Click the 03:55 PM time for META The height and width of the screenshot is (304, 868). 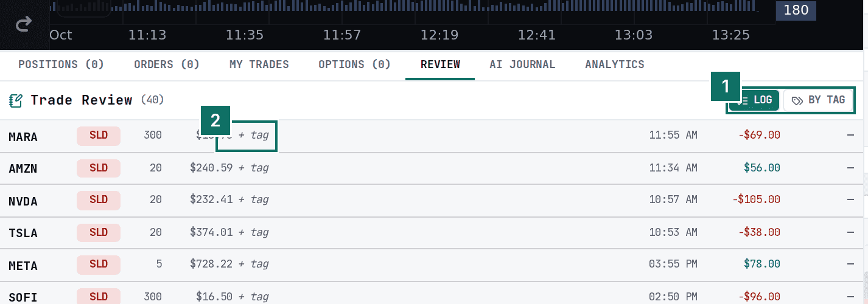(673, 264)
